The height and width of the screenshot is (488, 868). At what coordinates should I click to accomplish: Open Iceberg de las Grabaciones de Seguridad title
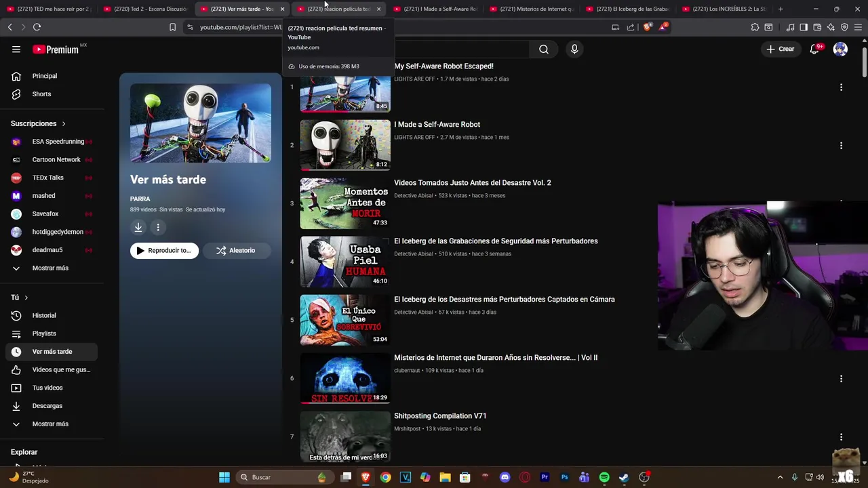pyautogui.click(x=496, y=241)
